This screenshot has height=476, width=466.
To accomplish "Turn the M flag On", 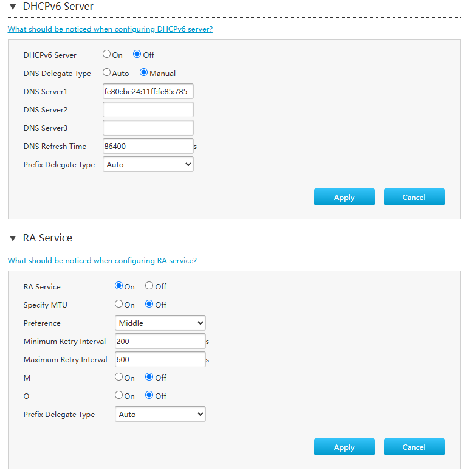I will pos(119,378).
